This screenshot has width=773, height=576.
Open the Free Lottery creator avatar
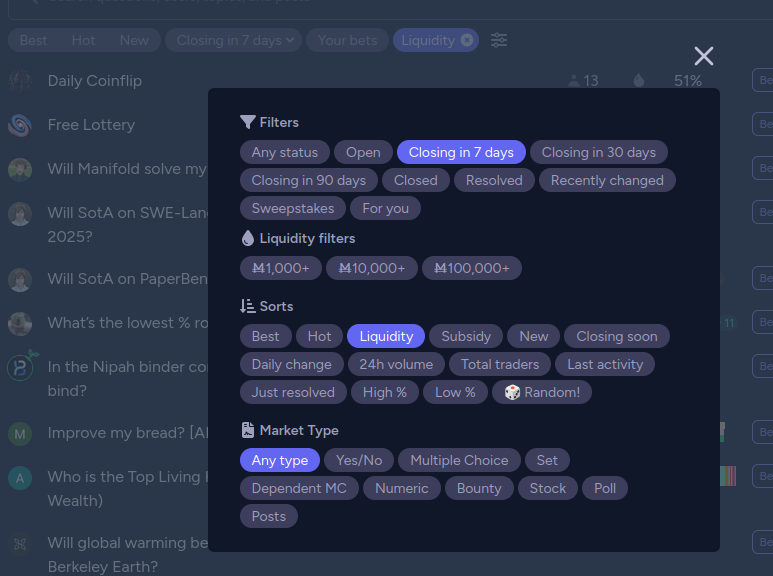[x=20, y=125]
